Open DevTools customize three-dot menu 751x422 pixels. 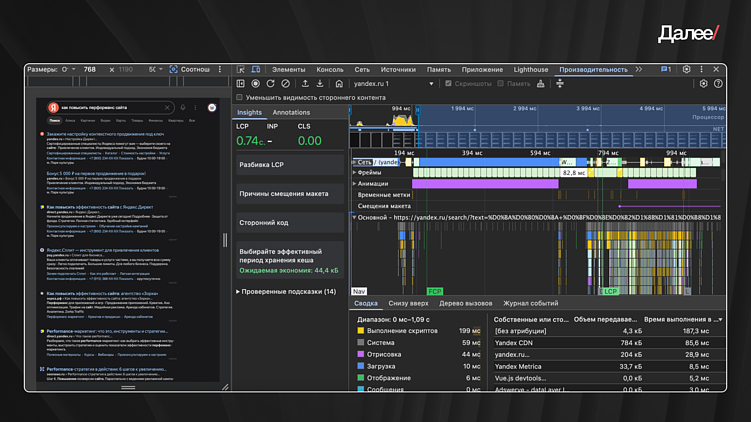(702, 69)
